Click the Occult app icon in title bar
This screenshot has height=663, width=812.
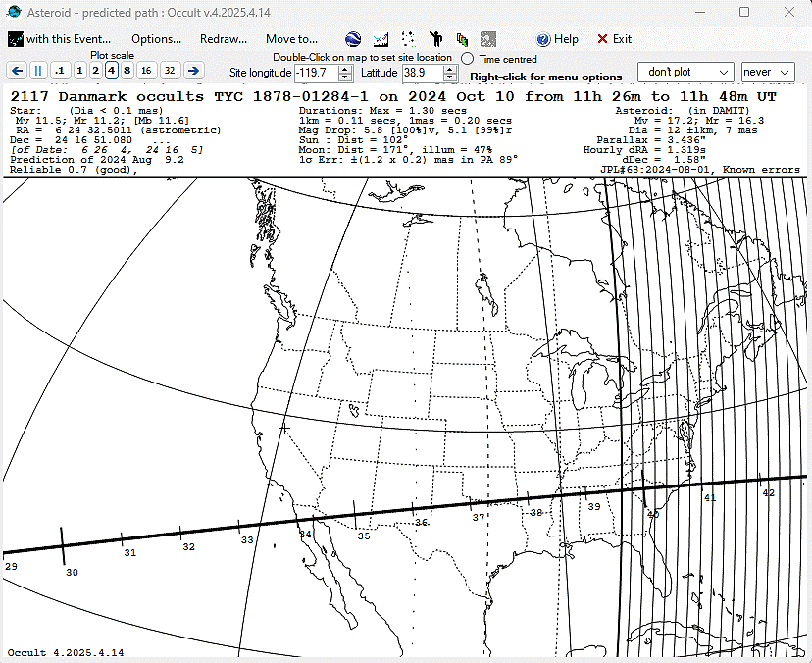tap(15, 12)
